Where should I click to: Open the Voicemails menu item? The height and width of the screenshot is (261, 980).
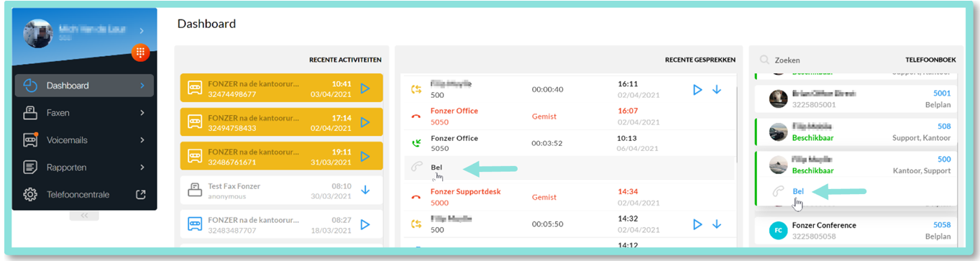coord(84,140)
